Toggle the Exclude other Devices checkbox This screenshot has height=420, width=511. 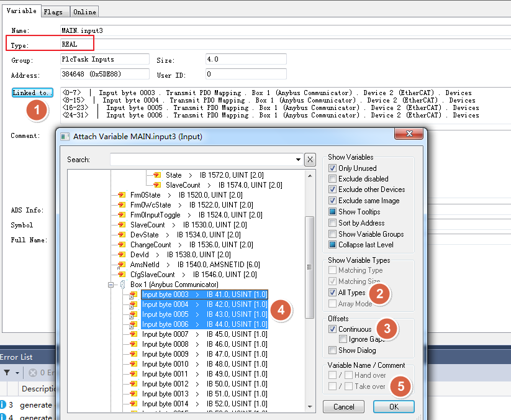point(332,189)
